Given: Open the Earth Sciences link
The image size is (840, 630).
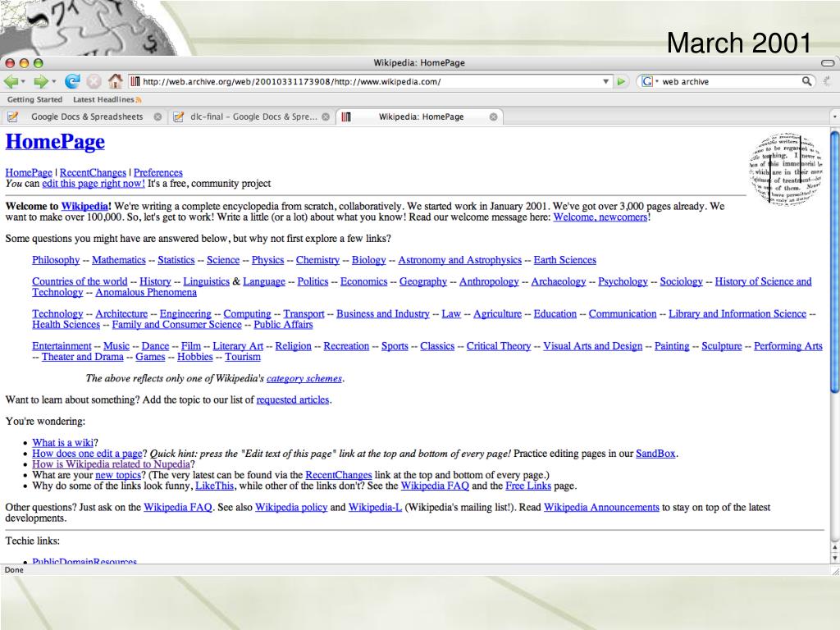Looking at the screenshot, I should (x=564, y=260).
